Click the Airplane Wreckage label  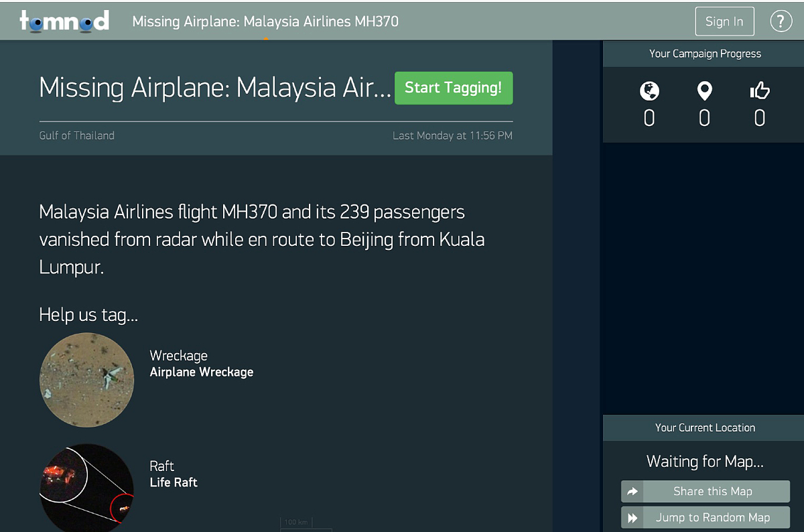click(x=202, y=372)
